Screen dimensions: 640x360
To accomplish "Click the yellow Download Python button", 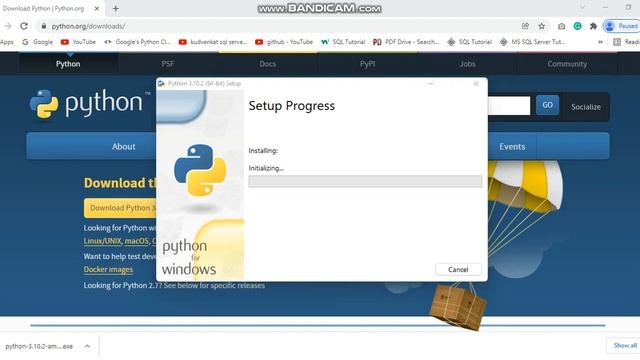I will pyautogui.click(x=120, y=208).
